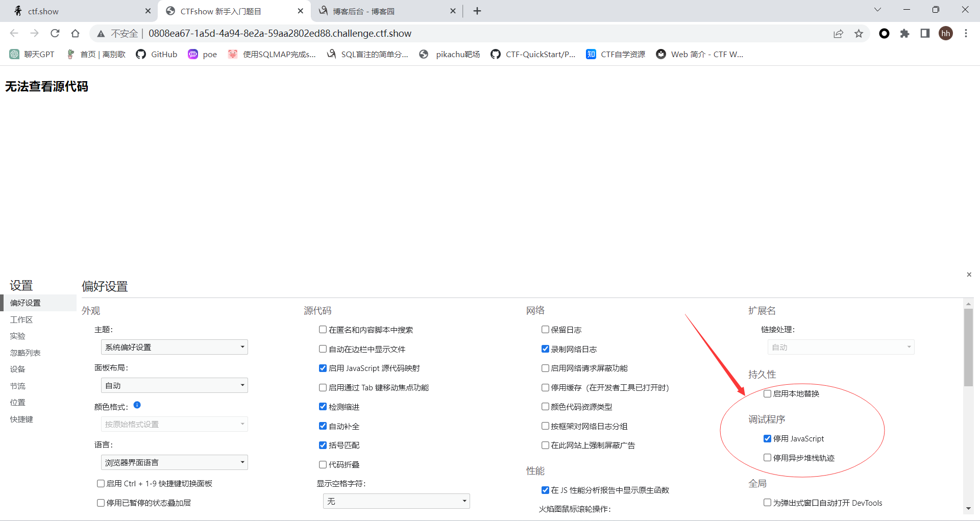The height and width of the screenshot is (521, 980).
Task: Open the 首页 | 离别歌 bookmark
Action: (95, 54)
